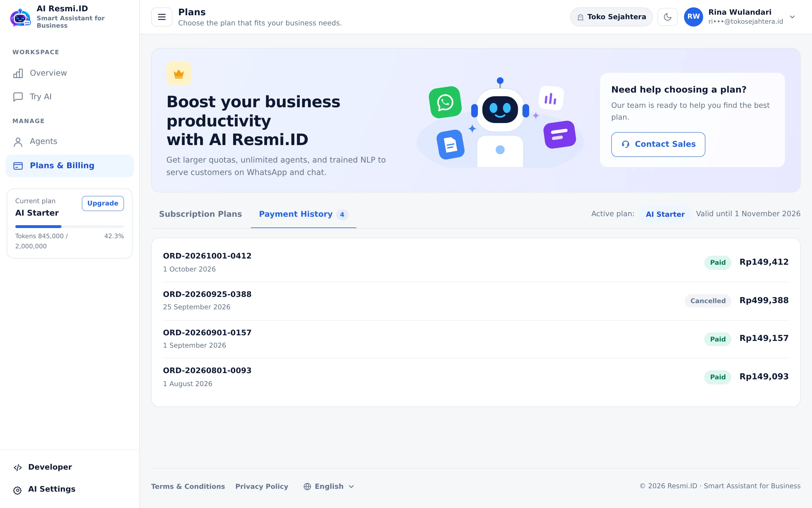Click the building icon beside Toko Sejahtera
The image size is (812, 508).
pyautogui.click(x=580, y=17)
